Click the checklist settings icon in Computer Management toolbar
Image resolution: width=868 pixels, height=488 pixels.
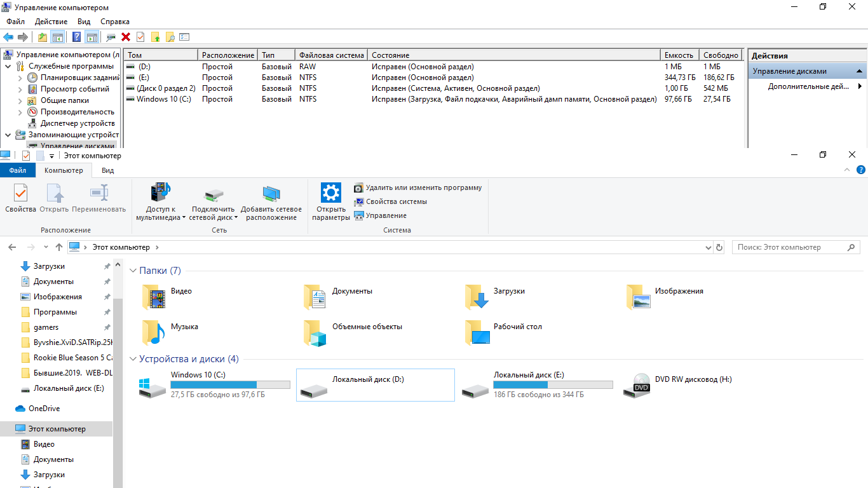click(x=184, y=37)
